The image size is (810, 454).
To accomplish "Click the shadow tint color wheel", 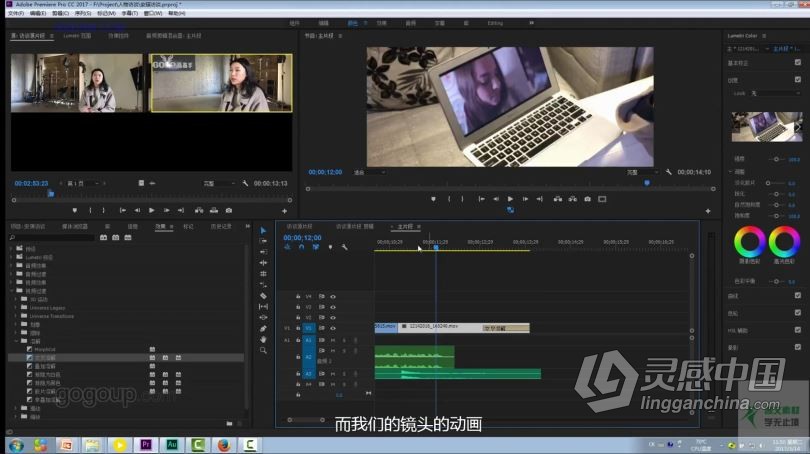I will coord(750,242).
